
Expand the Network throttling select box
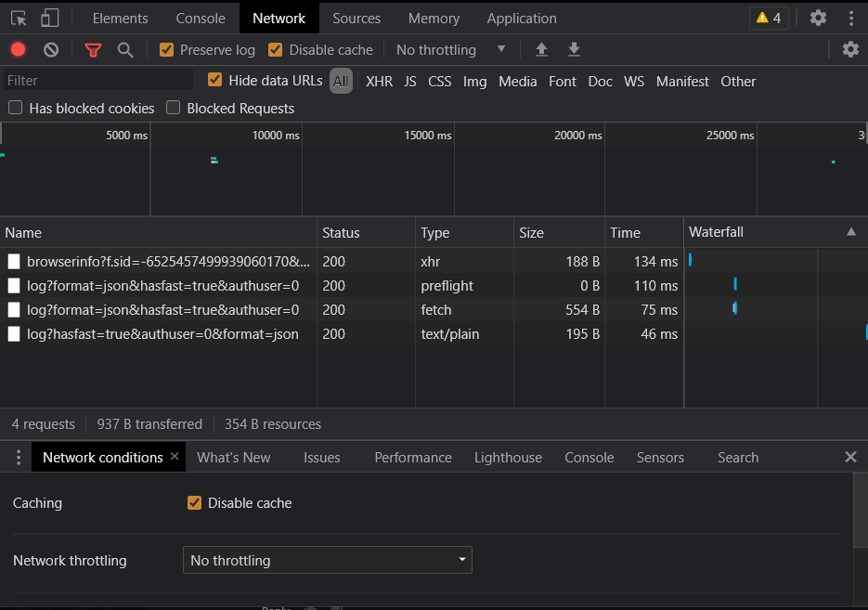(x=327, y=560)
